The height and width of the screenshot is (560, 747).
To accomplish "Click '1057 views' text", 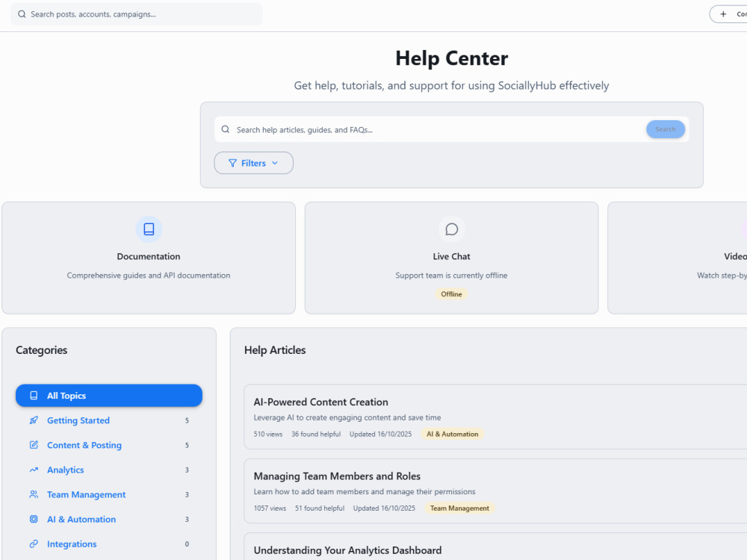I will pyautogui.click(x=270, y=508).
